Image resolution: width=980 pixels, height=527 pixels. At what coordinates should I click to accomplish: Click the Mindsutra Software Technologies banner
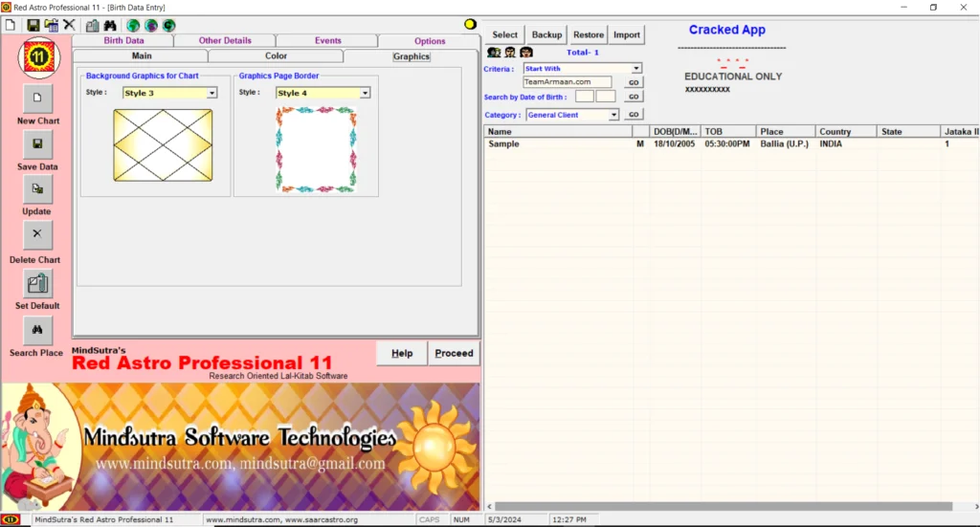(240, 447)
